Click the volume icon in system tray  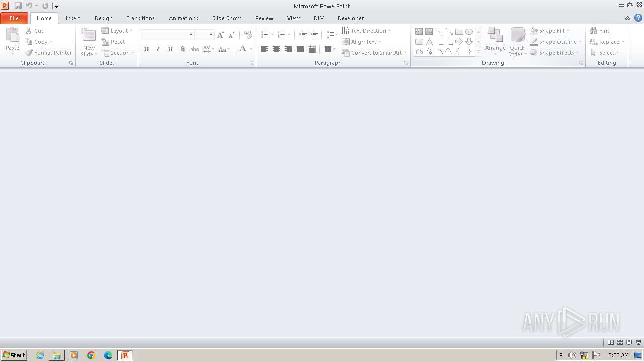coord(572,355)
